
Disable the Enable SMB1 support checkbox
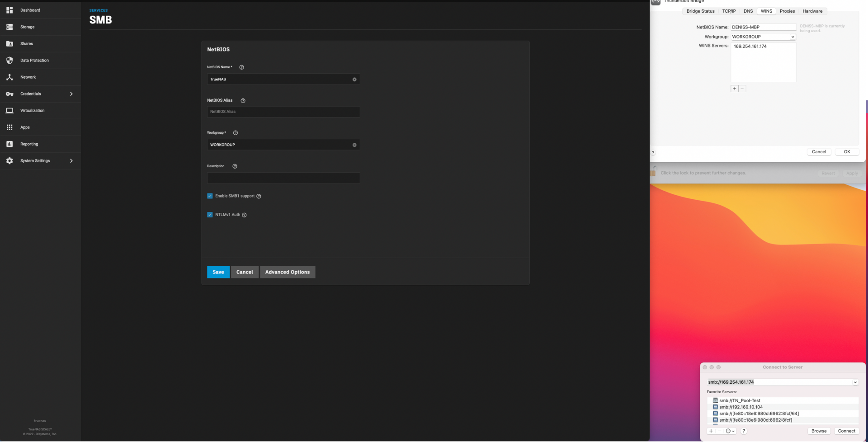click(x=210, y=196)
